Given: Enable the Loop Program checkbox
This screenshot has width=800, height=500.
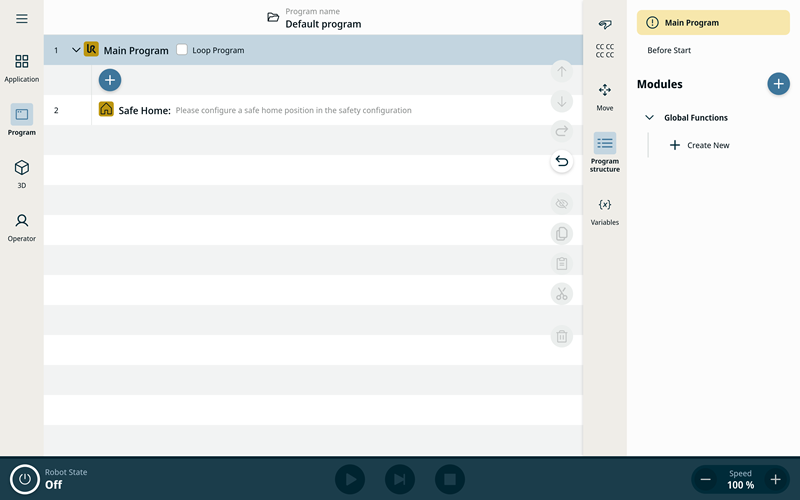Looking at the screenshot, I should pos(182,50).
